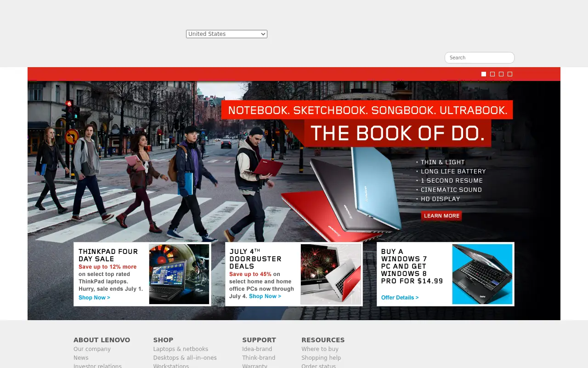
Task: Select the fourth carousel slide indicator
Action: coord(510,74)
